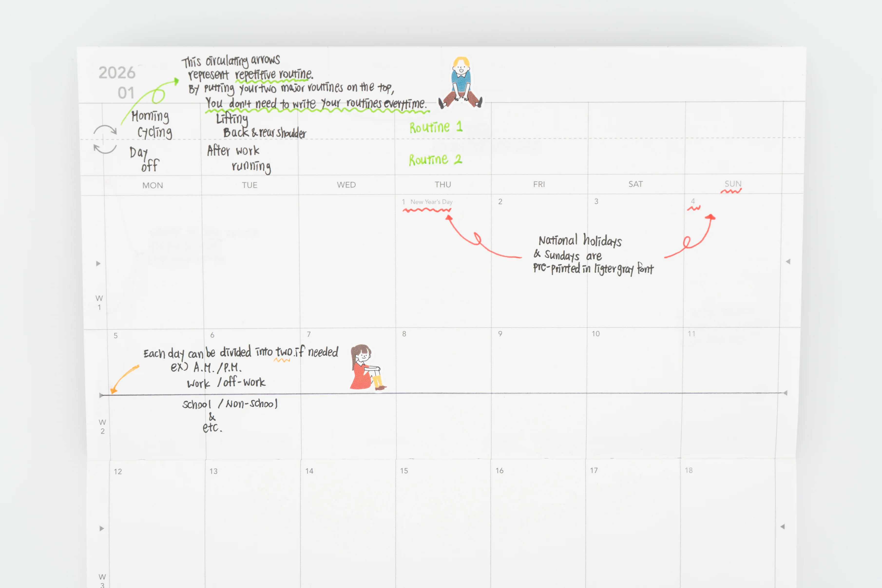Click the Day off handwritten entry
Viewport: 882px width, 588px height.
coord(144,159)
